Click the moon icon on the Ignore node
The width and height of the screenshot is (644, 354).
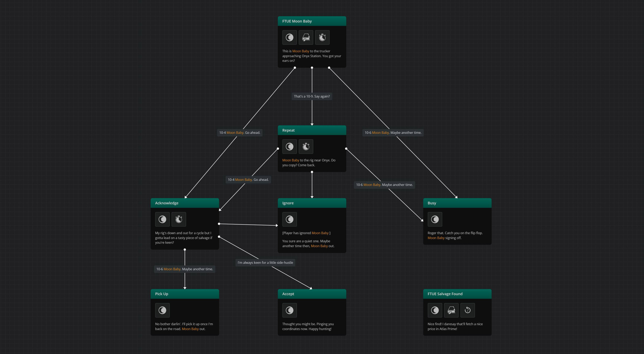[289, 219]
